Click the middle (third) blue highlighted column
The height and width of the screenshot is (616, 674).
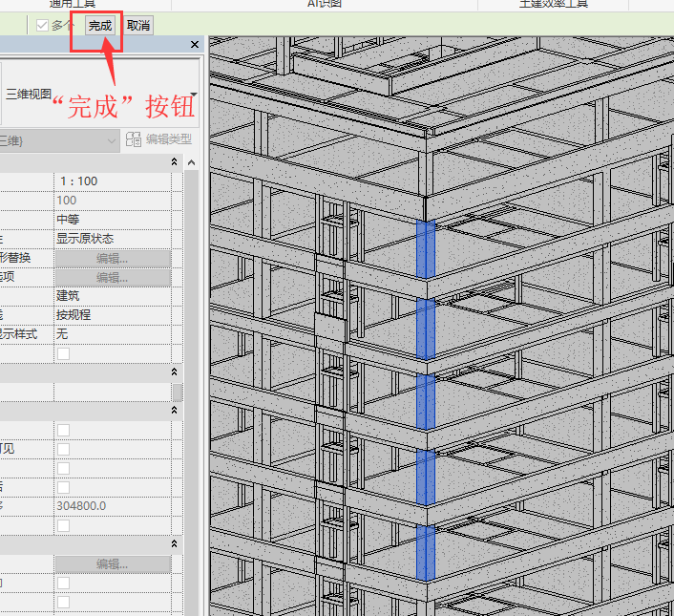click(426, 401)
